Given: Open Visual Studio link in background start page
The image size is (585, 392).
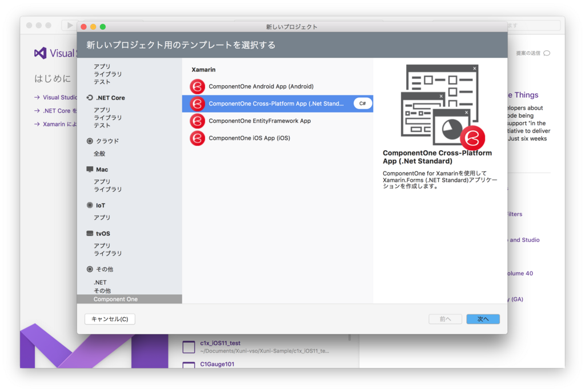Looking at the screenshot, I should [x=59, y=98].
